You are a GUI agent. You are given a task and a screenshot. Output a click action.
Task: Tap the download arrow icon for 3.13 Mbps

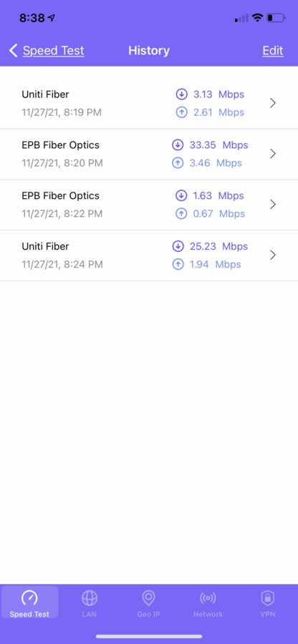pos(181,94)
